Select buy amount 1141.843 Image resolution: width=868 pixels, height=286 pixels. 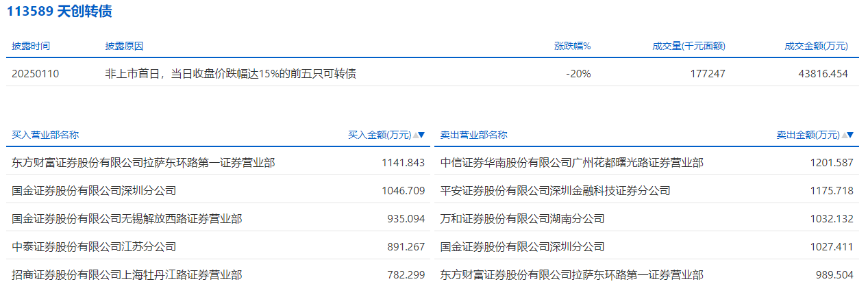tap(404, 163)
